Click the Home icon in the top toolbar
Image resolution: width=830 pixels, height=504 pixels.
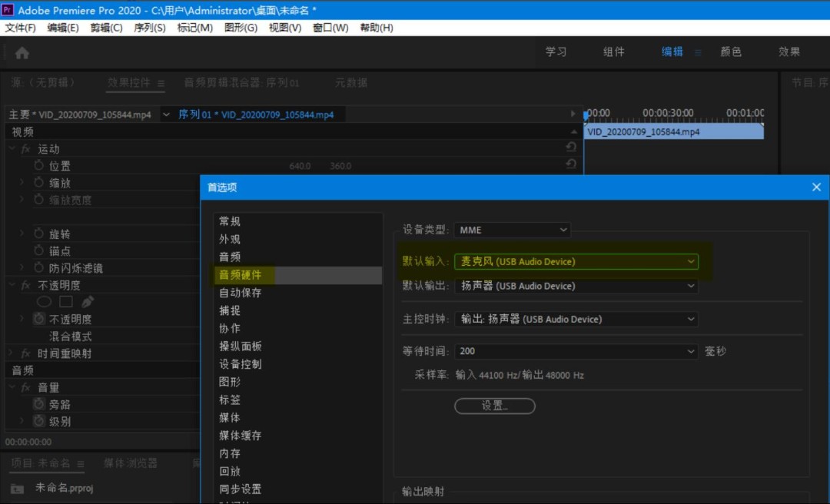[x=22, y=52]
